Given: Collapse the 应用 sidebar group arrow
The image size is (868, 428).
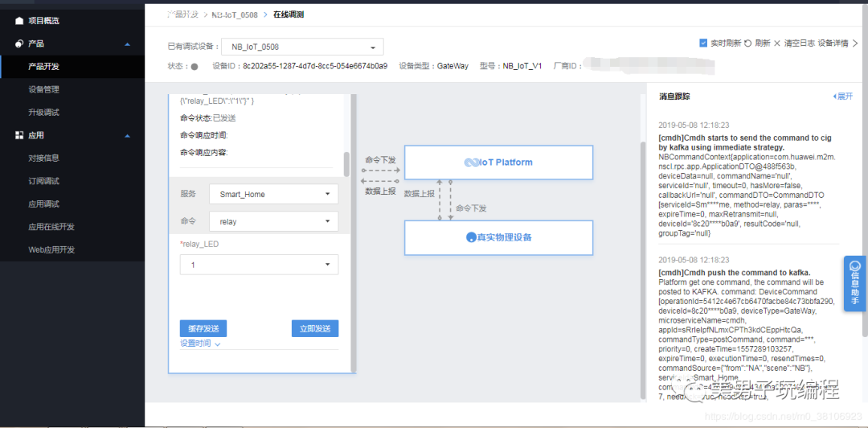Looking at the screenshot, I should [127, 136].
